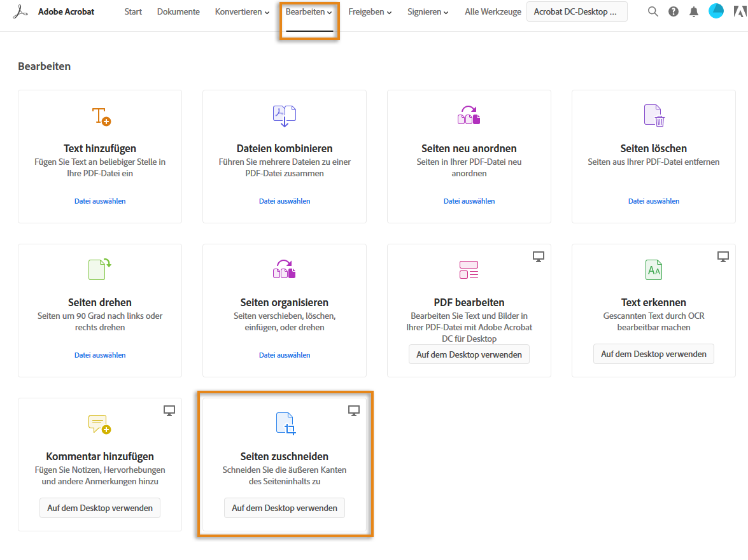The image size is (748, 560).
Task: Select the Kommentar hinzufügen speech bubble icon
Action: [100, 423]
